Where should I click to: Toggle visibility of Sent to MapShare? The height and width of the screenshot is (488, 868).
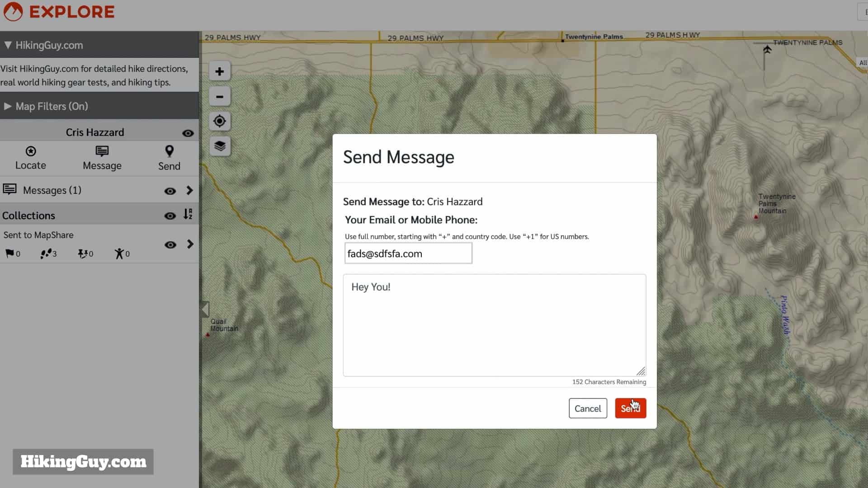click(170, 245)
